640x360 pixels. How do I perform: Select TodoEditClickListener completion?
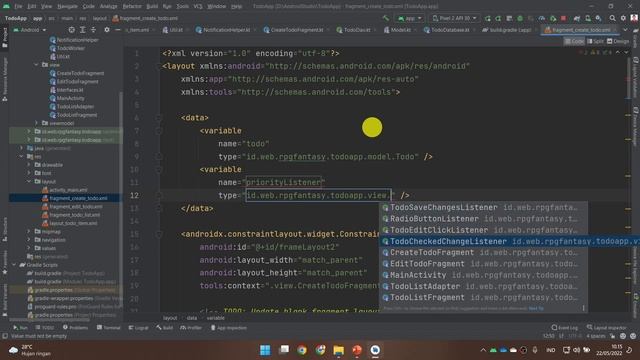483,230
